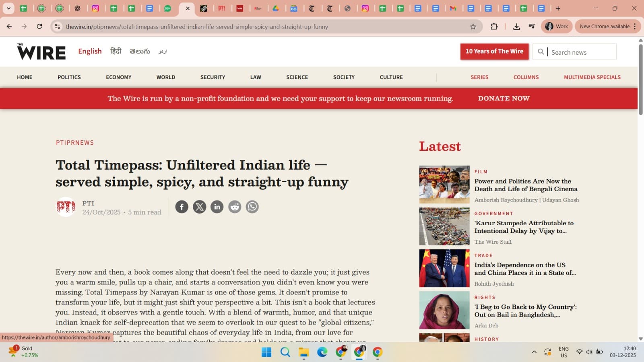Viewport: 644px width, 362px height.
Task: Open the tab search dropdown arrow
Action: (8, 8)
